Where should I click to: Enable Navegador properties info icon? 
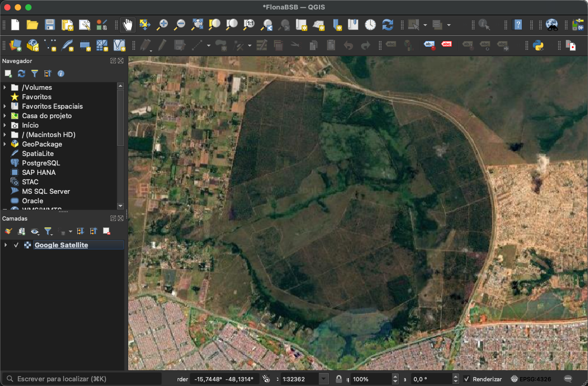[61, 74]
